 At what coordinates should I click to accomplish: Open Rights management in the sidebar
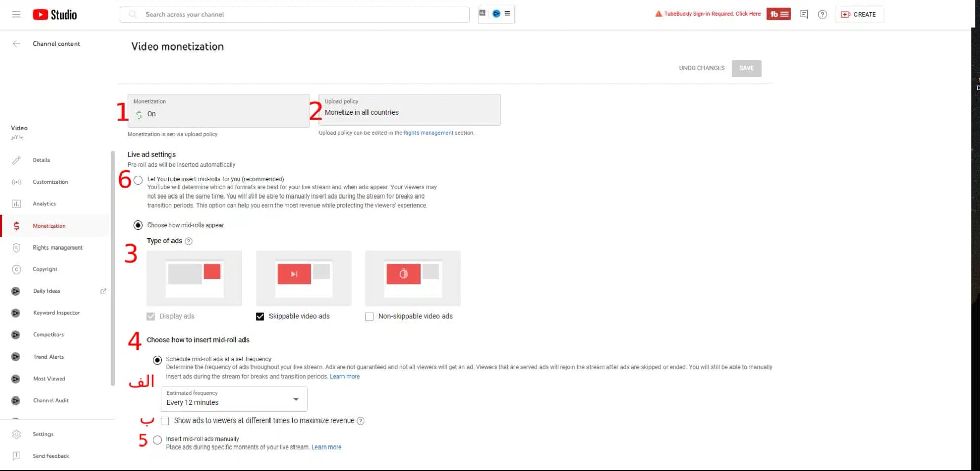click(x=58, y=247)
